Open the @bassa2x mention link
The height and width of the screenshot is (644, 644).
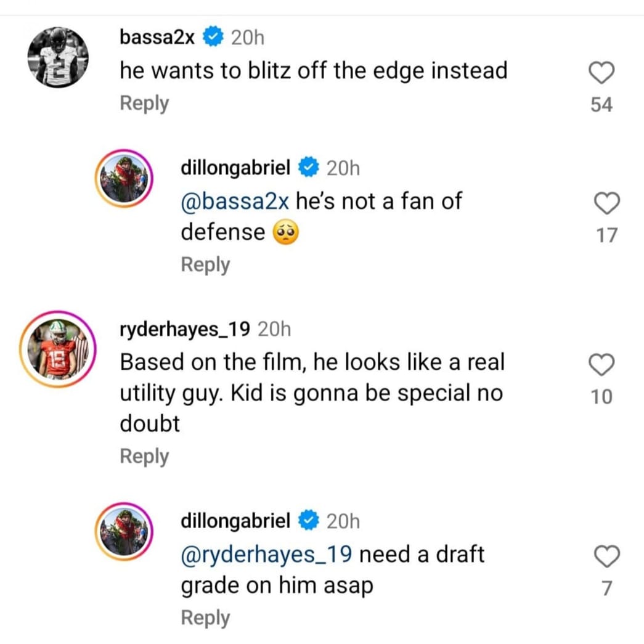tap(235, 201)
